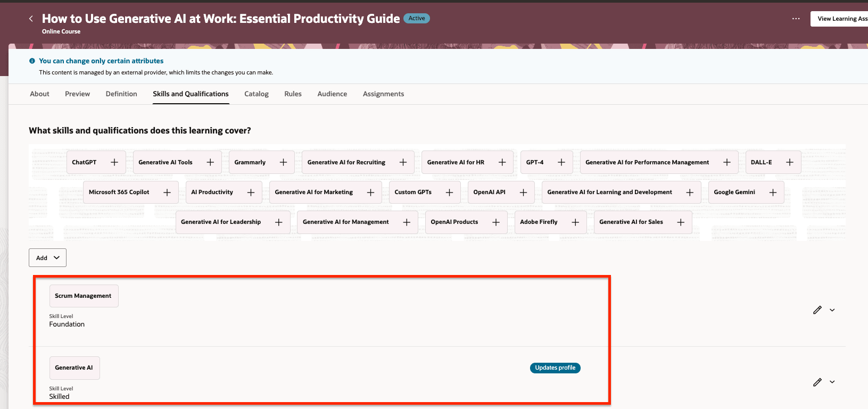Screen dimensions: 868x409
Task: Add Generative AI for Marketing plus
Action: coord(370,193)
